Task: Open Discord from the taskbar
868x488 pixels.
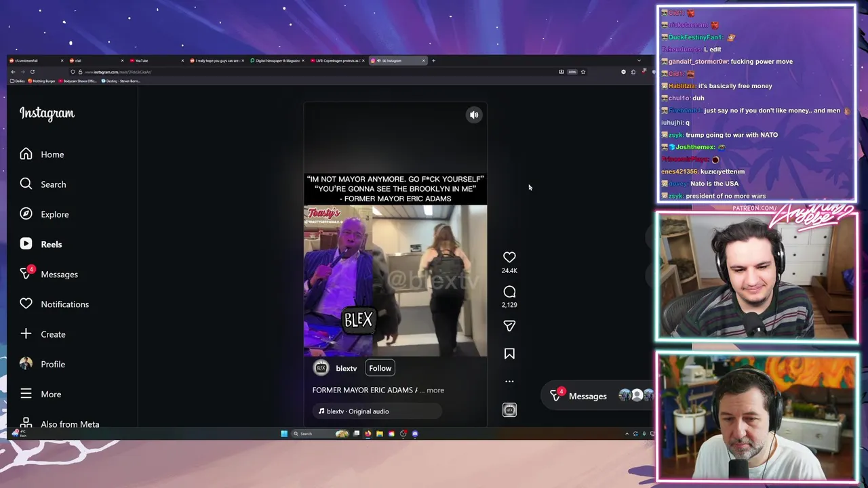Action: click(x=415, y=434)
